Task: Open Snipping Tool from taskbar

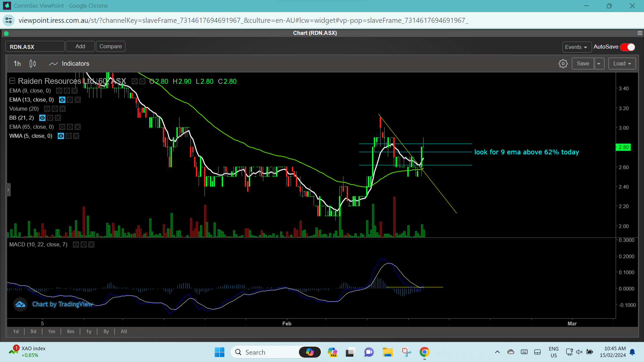Action: pos(406,352)
